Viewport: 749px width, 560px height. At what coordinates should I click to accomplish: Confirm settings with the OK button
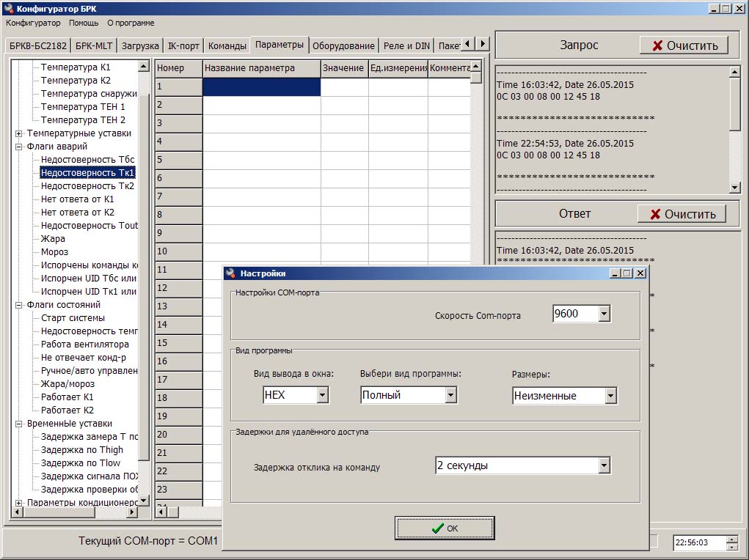445,528
